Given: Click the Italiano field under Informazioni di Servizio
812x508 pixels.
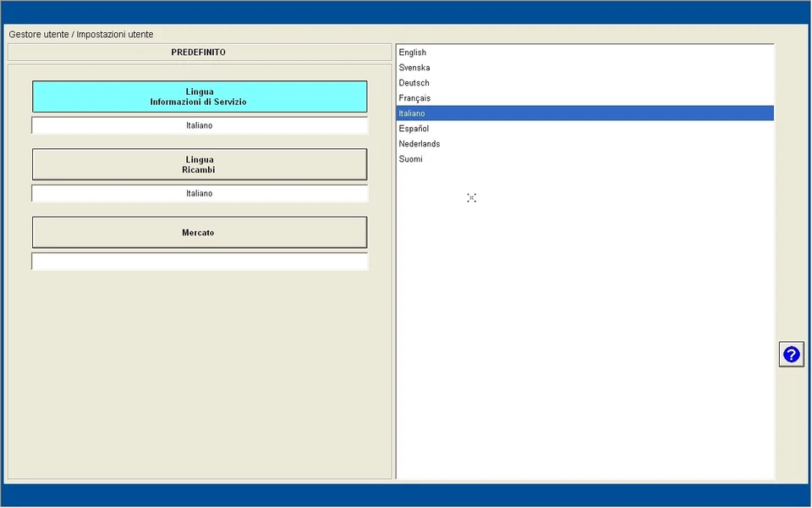Looking at the screenshot, I should click(200, 125).
